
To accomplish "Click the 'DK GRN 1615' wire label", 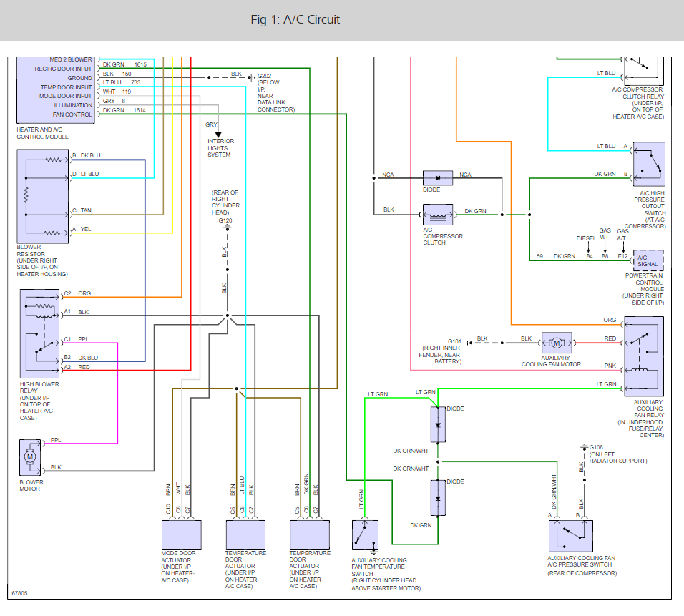I will (124, 64).
